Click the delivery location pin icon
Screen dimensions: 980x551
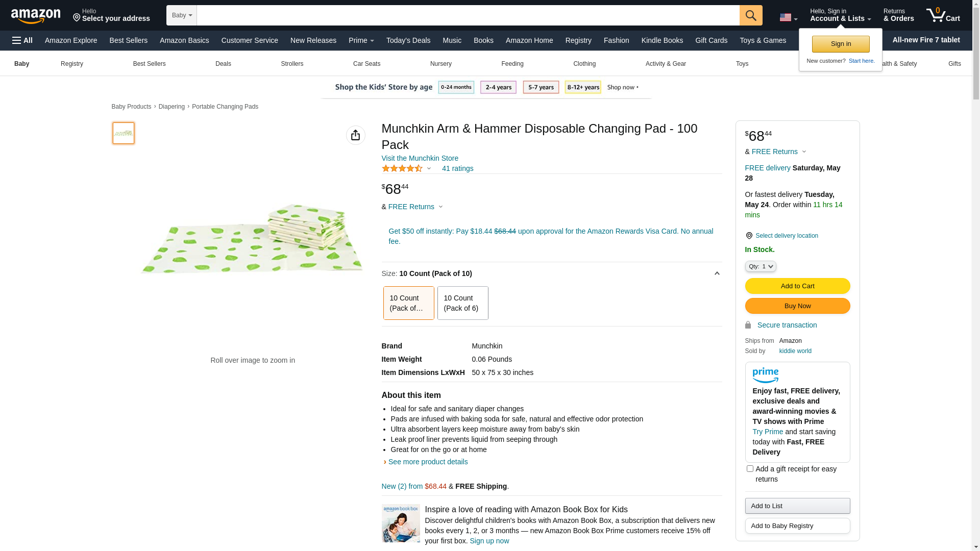click(749, 236)
